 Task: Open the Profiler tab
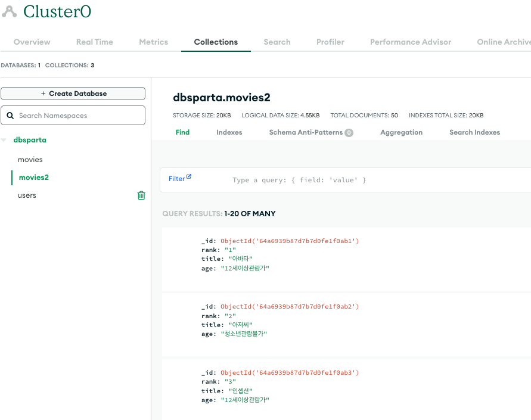point(330,42)
